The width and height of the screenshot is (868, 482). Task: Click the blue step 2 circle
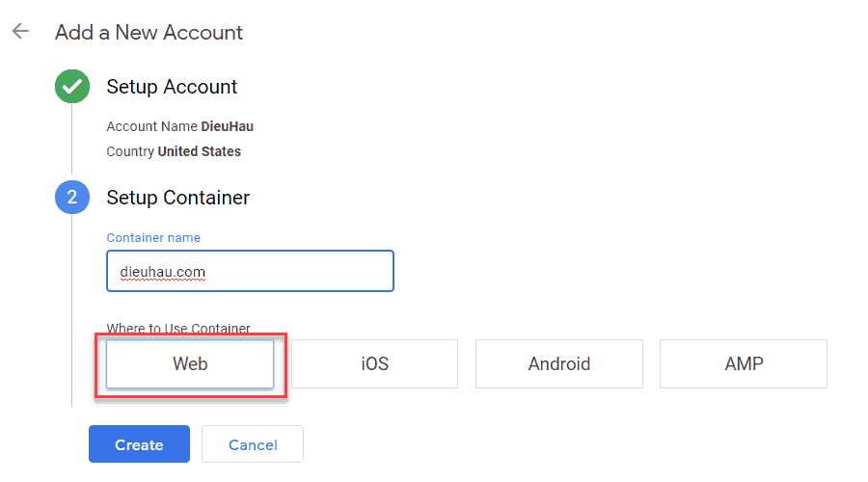pyautogui.click(x=71, y=198)
